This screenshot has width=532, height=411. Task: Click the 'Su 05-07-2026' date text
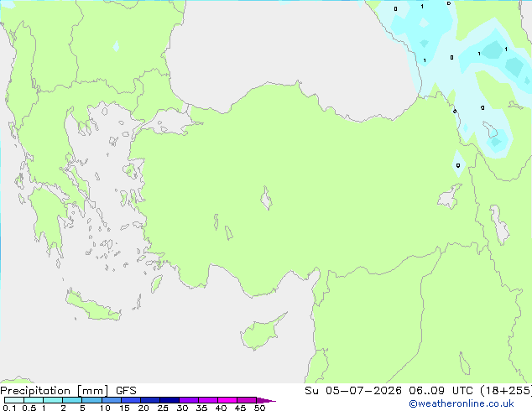click(353, 391)
